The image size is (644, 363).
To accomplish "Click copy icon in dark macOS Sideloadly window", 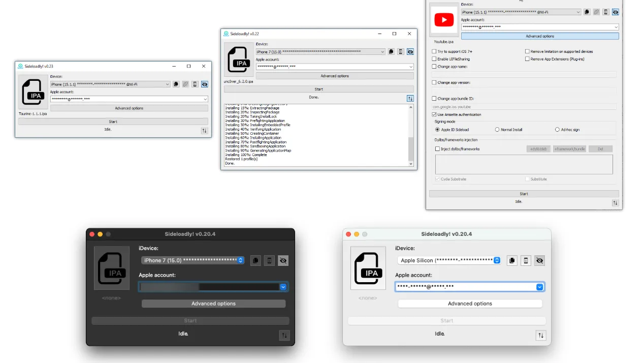I will click(256, 260).
